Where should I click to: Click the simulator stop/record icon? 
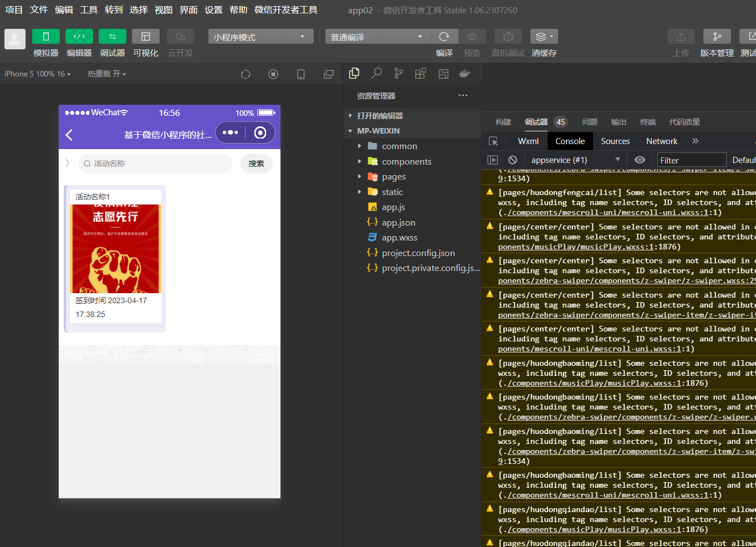(273, 74)
